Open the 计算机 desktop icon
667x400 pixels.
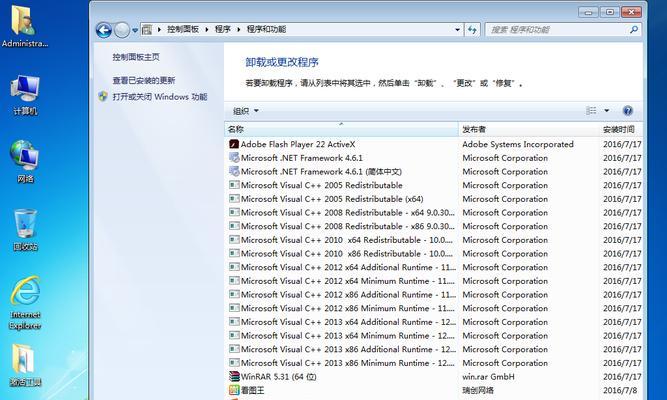coord(25,94)
